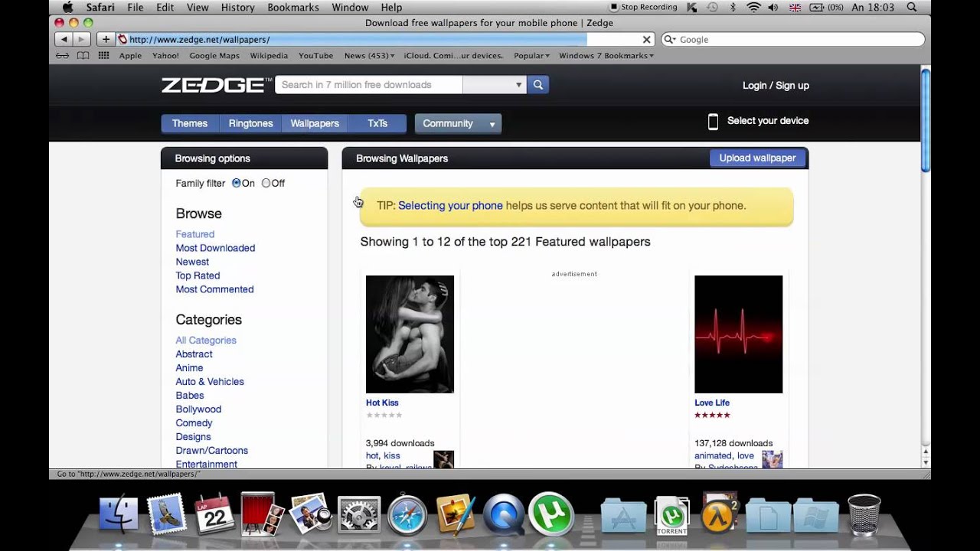Viewport: 980px width, 551px height.
Task: Open the YouTube bookmark
Action: pos(315,55)
